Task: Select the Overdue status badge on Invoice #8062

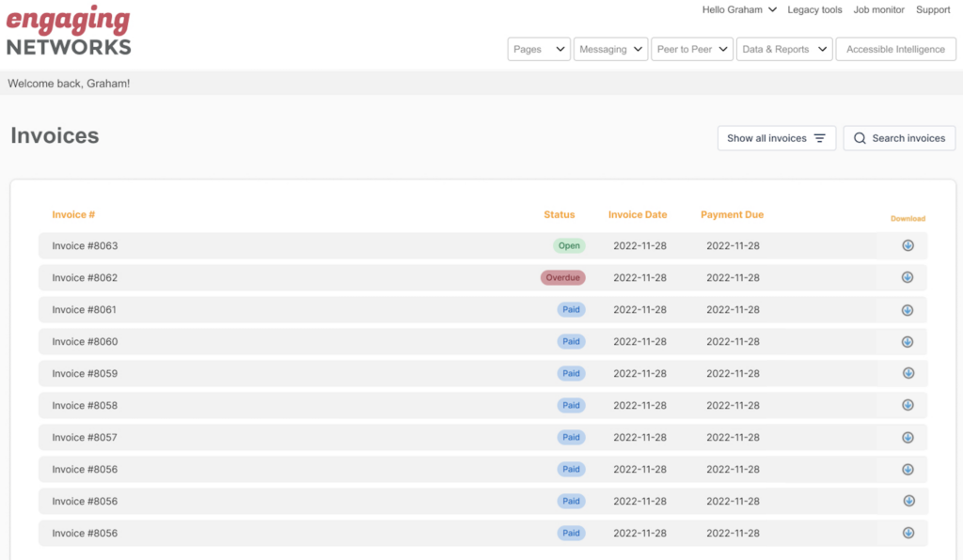Action: click(x=562, y=278)
